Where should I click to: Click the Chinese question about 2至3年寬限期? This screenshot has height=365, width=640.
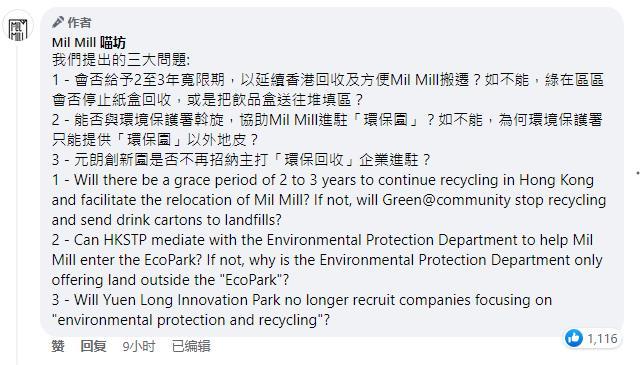[328, 90]
